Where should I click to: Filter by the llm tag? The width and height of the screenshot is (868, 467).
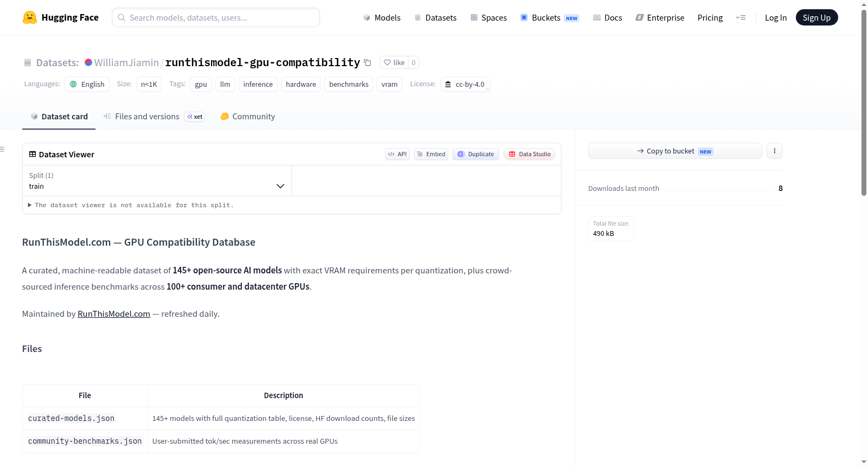tap(225, 84)
